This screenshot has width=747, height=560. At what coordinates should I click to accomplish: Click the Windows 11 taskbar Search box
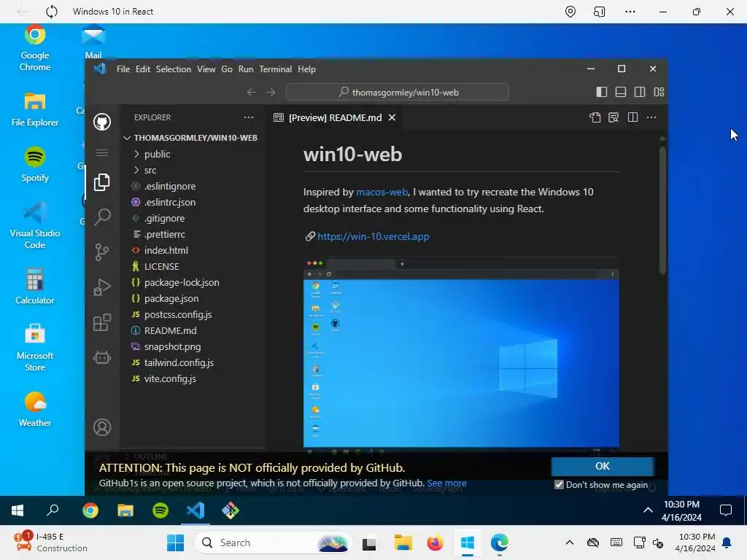[274, 542]
